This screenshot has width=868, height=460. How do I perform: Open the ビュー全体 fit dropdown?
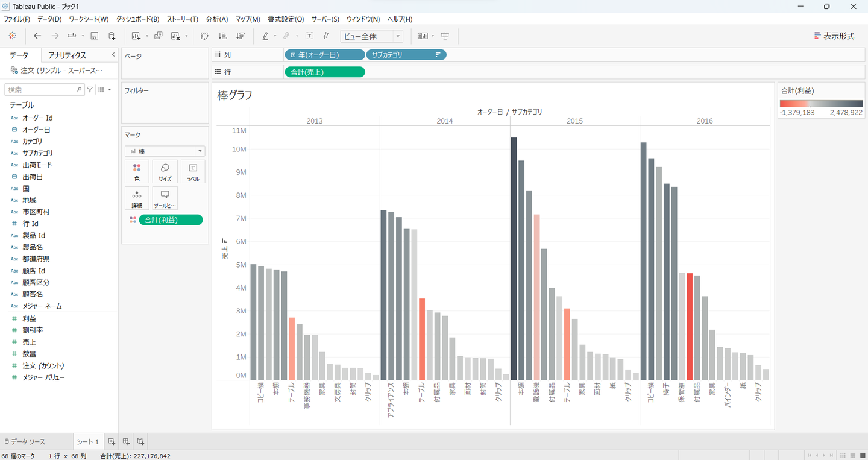click(371, 36)
